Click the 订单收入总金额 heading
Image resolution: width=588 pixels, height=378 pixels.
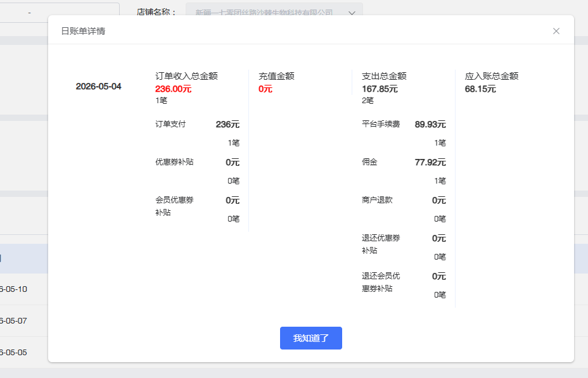point(186,76)
